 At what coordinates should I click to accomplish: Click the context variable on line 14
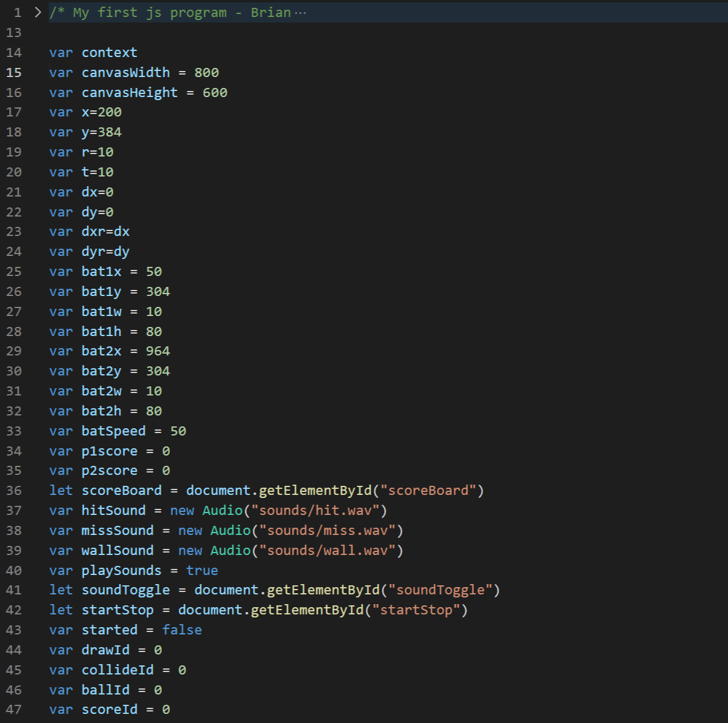[x=109, y=53]
